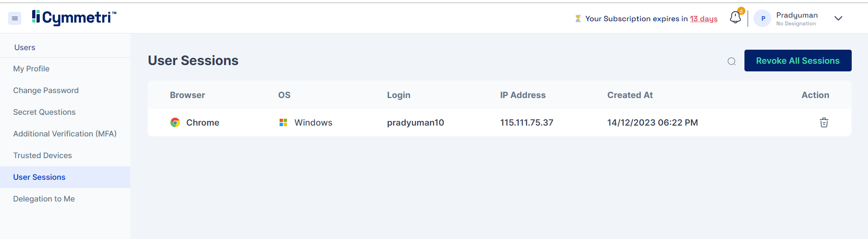This screenshot has width=868, height=239.
Task: Click the Chrome browser icon in row
Action: pyautogui.click(x=175, y=122)
